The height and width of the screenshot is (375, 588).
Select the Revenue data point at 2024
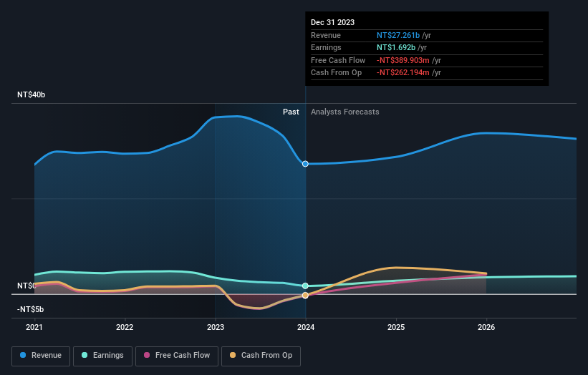click(305, 164)
